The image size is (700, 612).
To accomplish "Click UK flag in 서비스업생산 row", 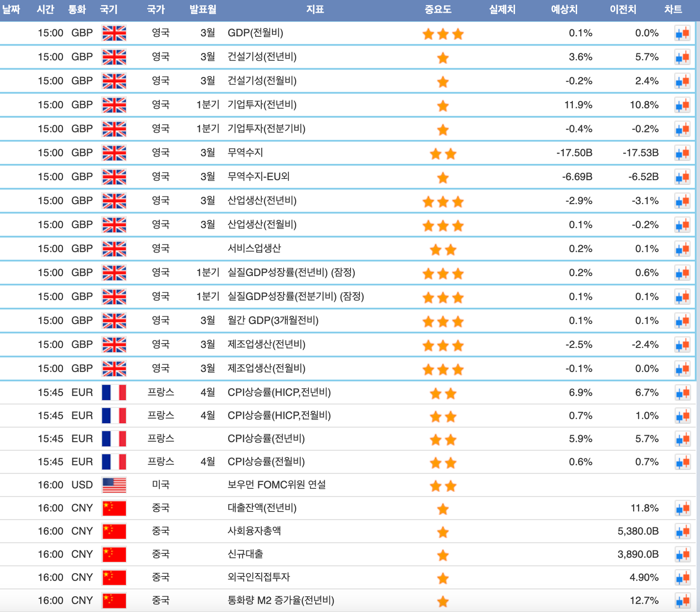I will (114, 249).
